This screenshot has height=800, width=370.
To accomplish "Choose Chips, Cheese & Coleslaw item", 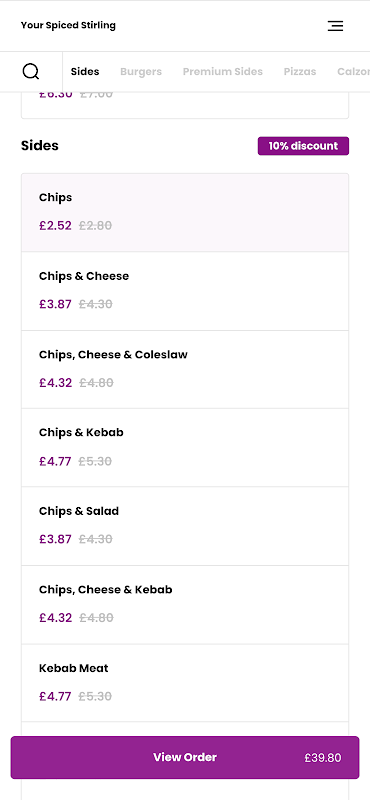I will tap(185, 369).
